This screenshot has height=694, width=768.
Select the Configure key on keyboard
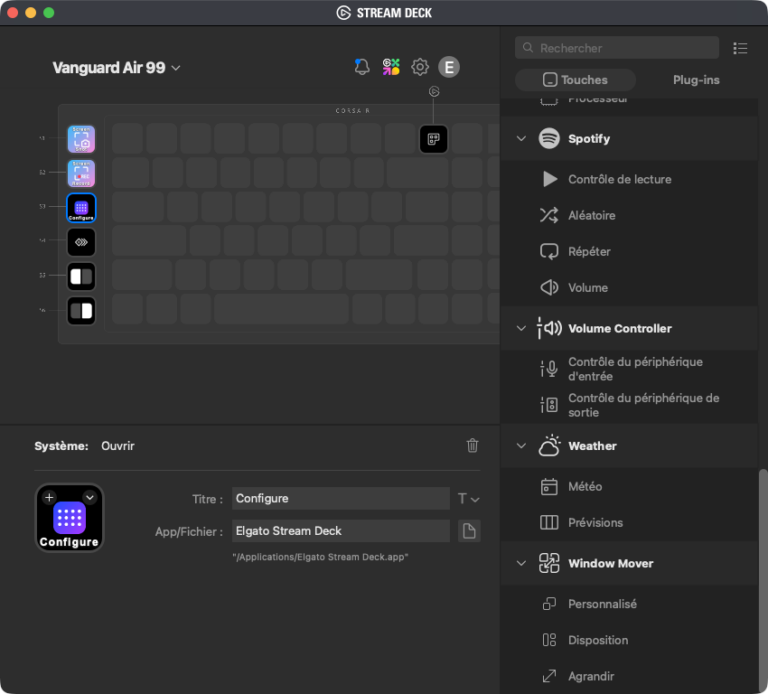pyautogui.click(x=81, y=208)
